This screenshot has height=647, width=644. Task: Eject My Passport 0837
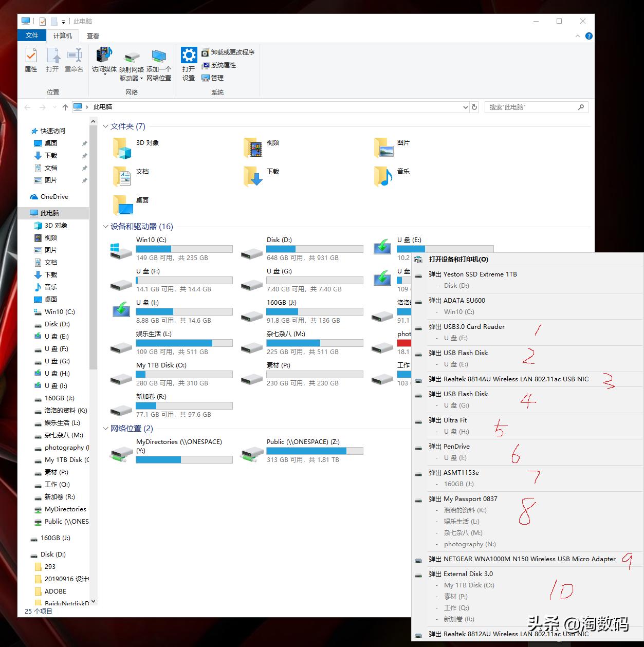(x=463, y=499)
